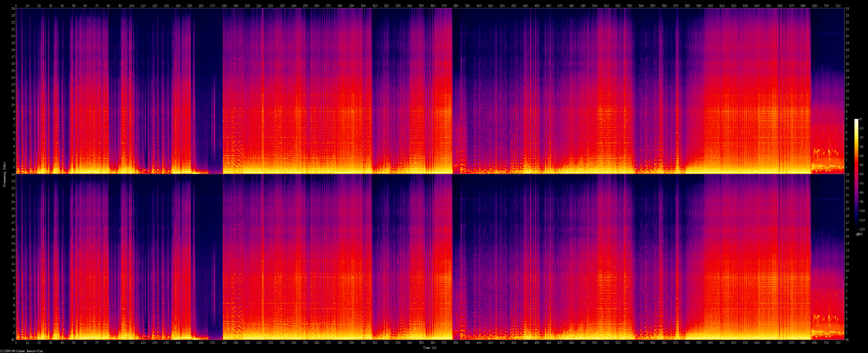
Task: Click the -90 label on dBFS scale
Action: pyautogui.click(x=861, y=201)
